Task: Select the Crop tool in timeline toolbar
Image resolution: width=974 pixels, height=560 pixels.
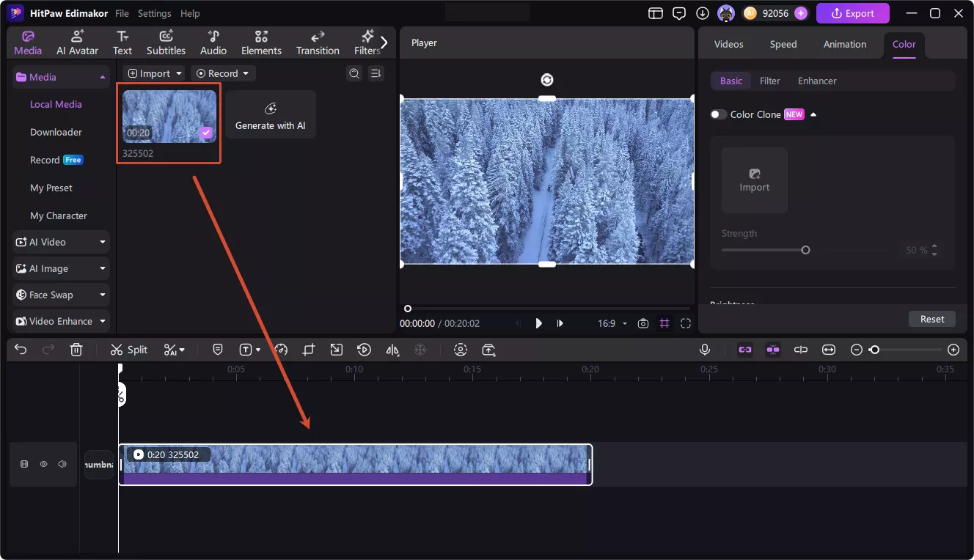Action: click(309, 350)
